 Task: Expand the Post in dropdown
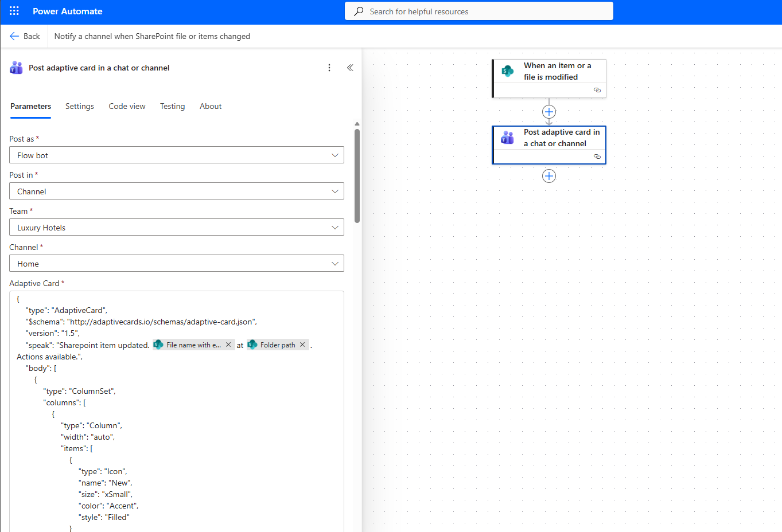click(x=335, y=191)
